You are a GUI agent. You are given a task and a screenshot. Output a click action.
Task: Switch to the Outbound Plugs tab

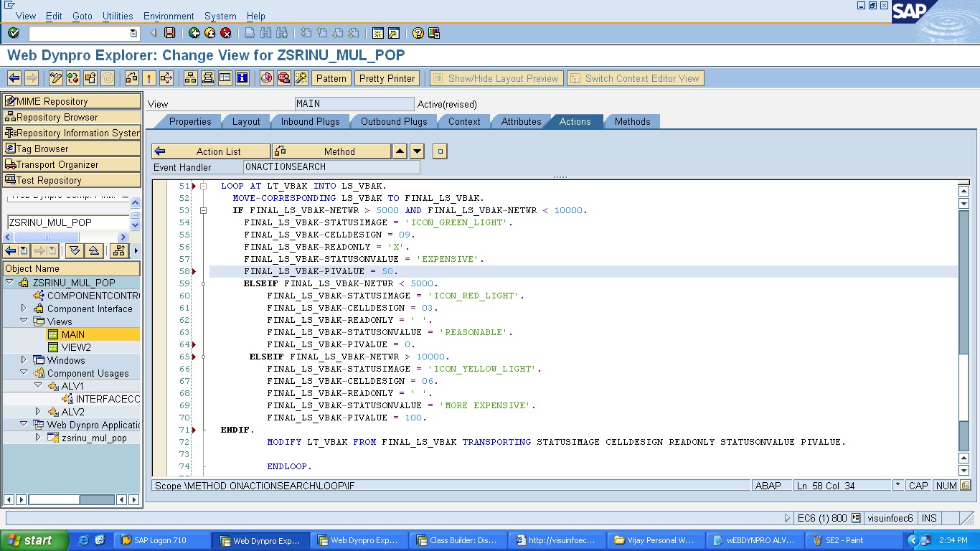pos(394,121)
